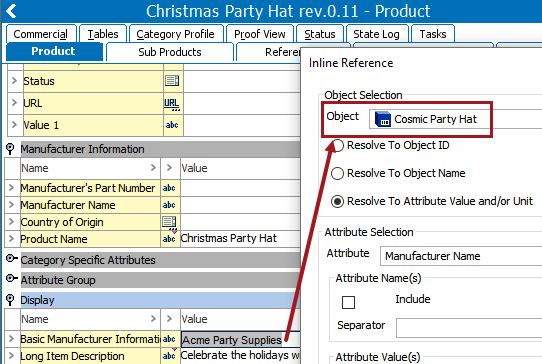This screenshot has height=364, width=542.
Task: Click abc icon beside Product Name
Action: point(169,239)
